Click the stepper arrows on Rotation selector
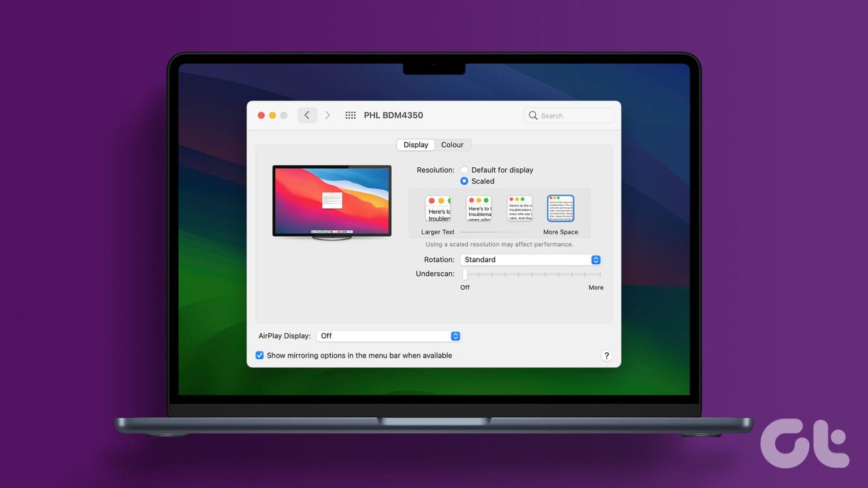Image resolution: width=868 pixels, height=488 pixels. pos(596,259)
